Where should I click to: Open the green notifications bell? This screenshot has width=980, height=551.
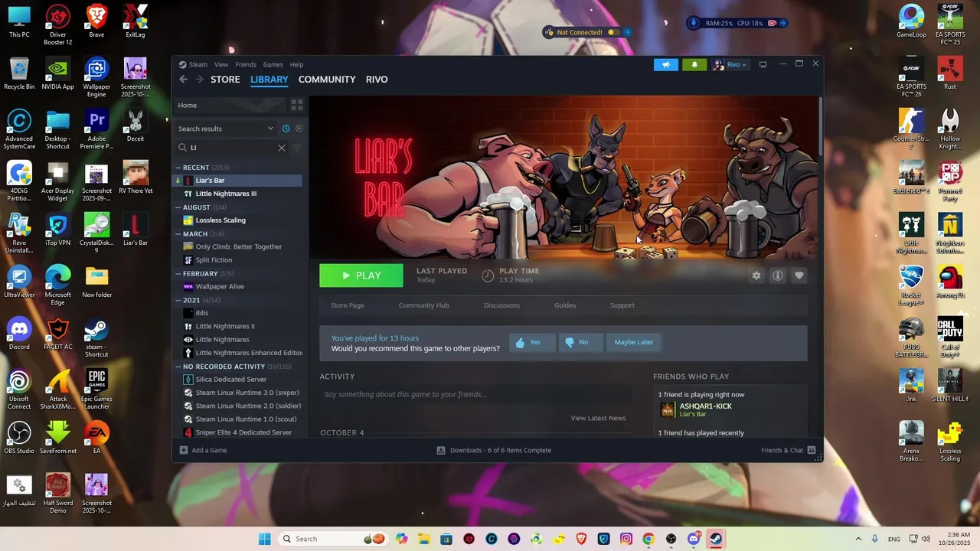click(694, 64)
